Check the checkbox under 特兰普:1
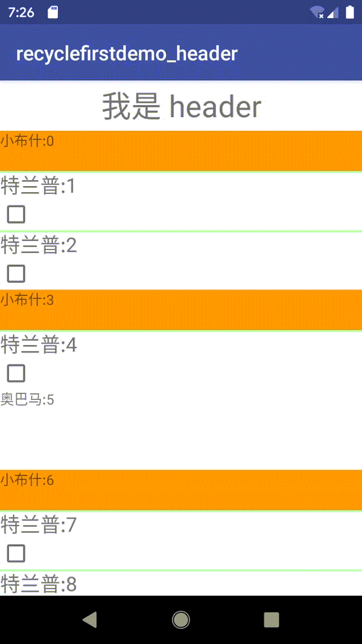This screenshot has height=644, width=362. (15, 214)
